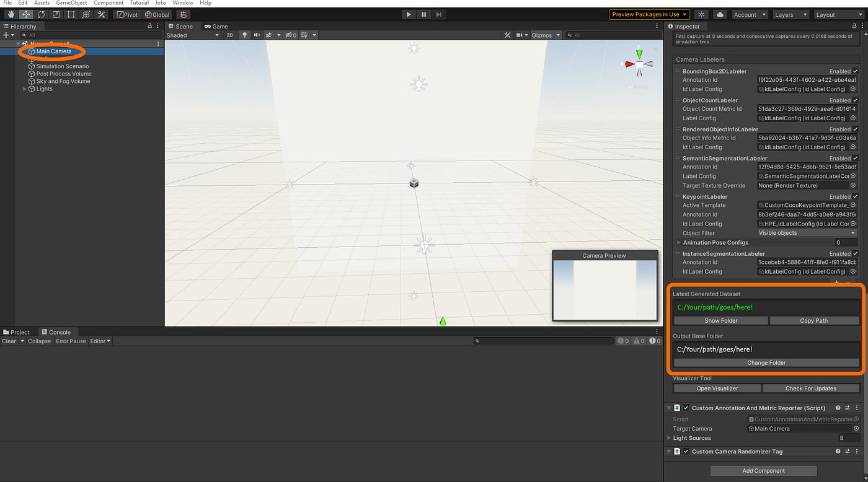Select the Rotate tool
This screenshot has width=868, height=482.
click(41, 14)
